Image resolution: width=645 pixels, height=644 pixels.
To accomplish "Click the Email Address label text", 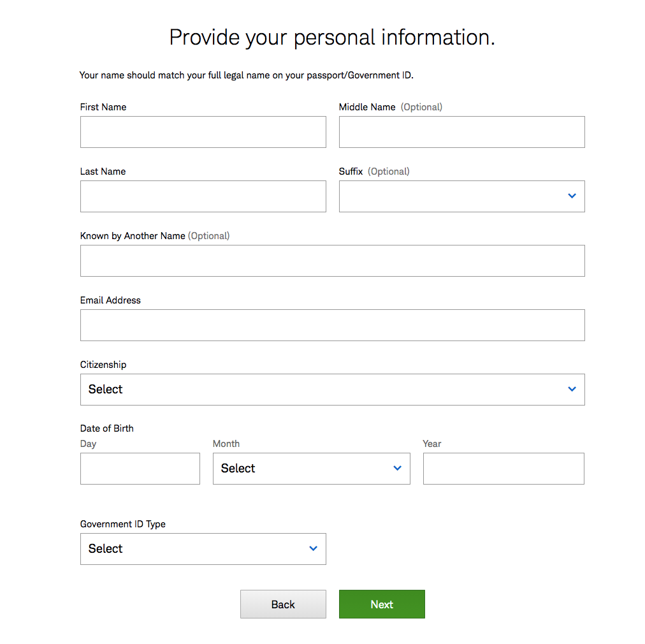I will pyautogui.click(x=110, y=300).
